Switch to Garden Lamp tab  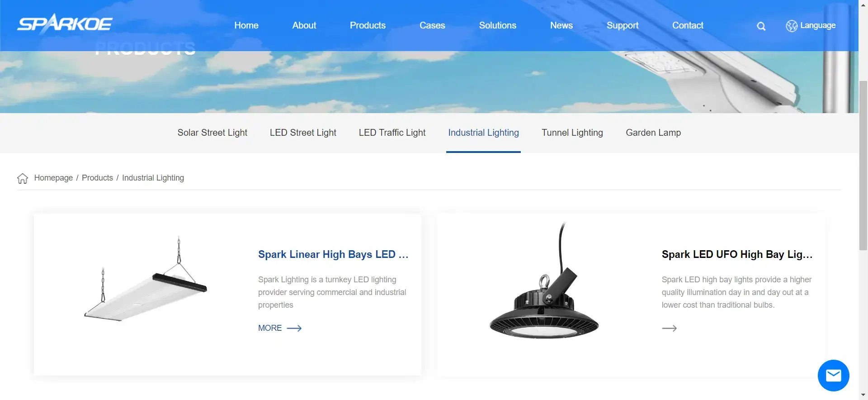653,133
